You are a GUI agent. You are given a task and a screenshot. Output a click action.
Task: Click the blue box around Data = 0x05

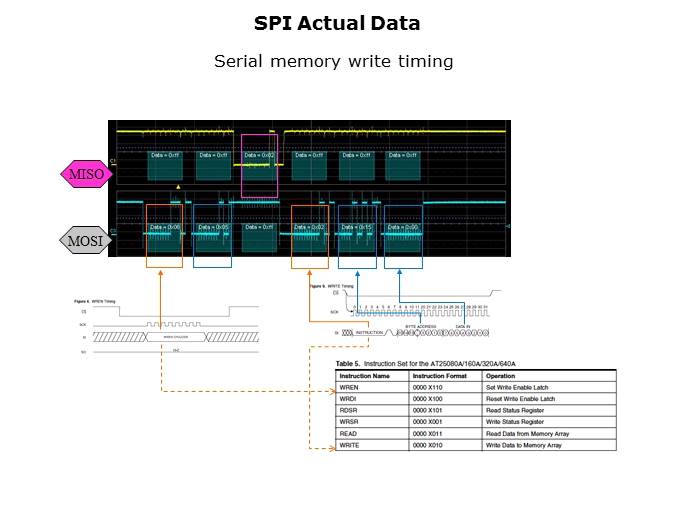(212, 236)
